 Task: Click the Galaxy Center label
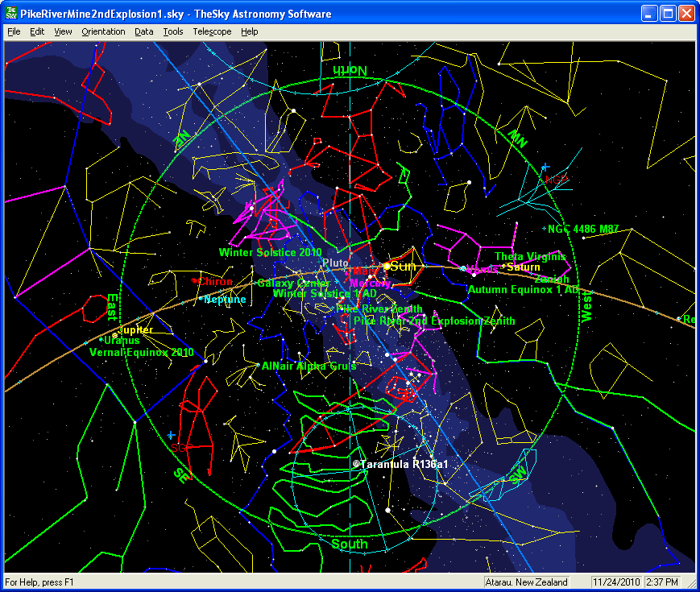pyautogui.click(x=293, y=283)
